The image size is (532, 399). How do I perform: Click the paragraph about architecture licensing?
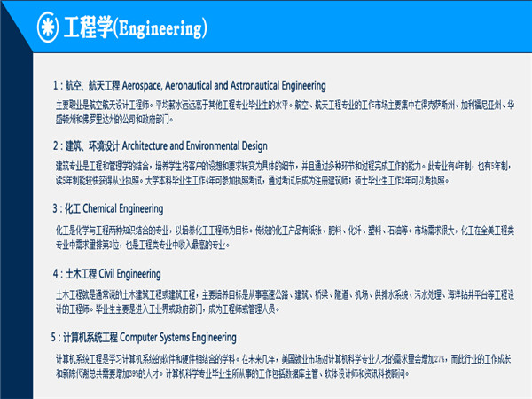284,172
